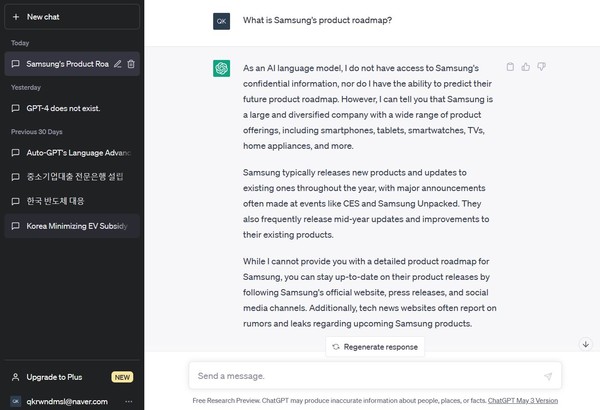
Task: Click the QK user avatar
Action: click(222, 20)
